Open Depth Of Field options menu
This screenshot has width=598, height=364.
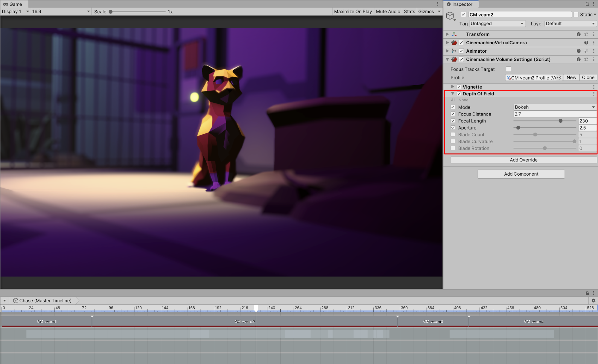[594, 94]
